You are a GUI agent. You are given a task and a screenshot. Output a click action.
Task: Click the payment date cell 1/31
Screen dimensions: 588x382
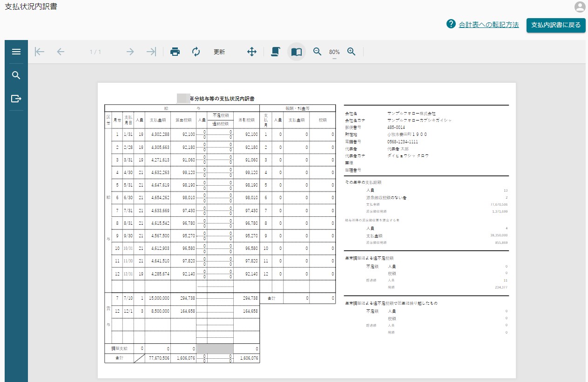click(x=128, y=134)
